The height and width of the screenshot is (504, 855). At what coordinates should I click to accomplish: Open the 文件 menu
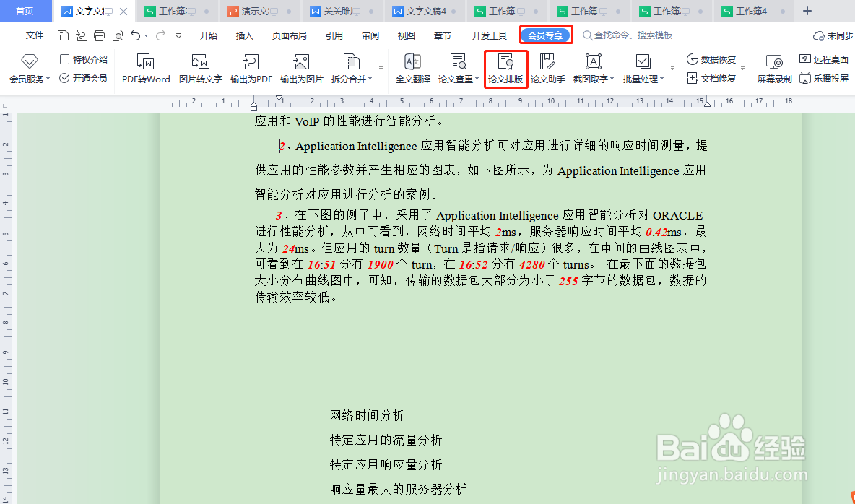tap(27, 35)
